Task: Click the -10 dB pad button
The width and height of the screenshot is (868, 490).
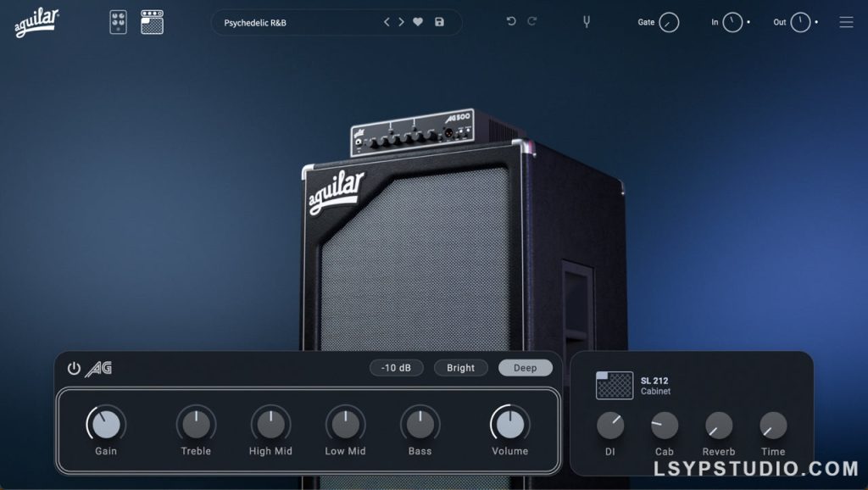Action: [395, 368]
